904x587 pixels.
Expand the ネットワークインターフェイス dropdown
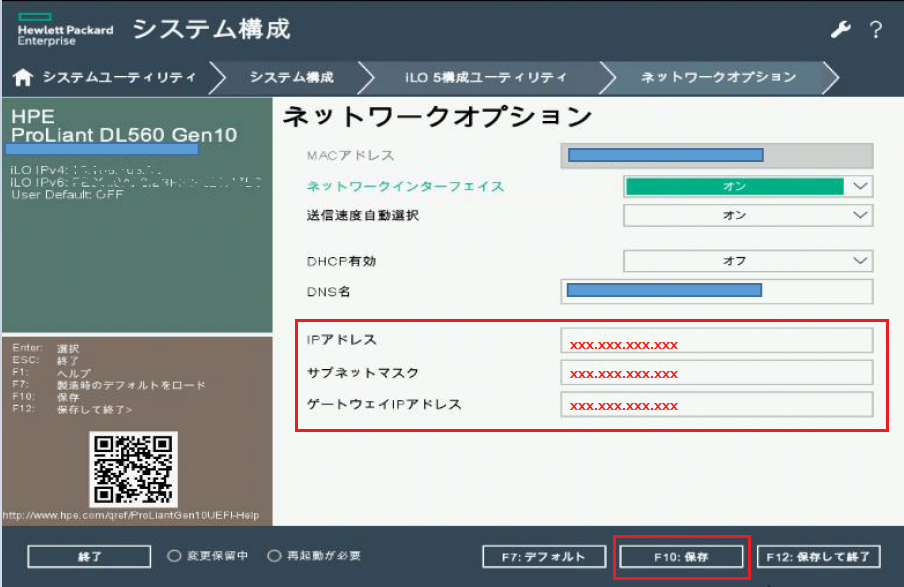(863, 186)
